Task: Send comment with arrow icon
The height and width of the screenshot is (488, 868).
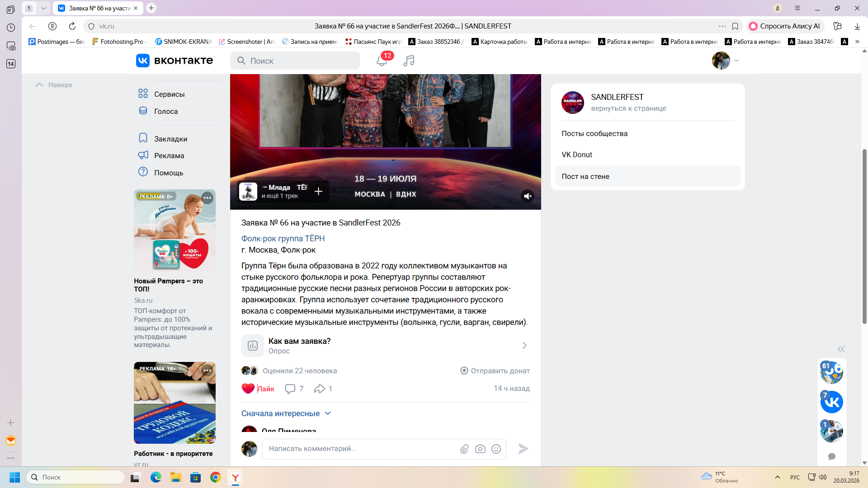Action: coord(523,449)
